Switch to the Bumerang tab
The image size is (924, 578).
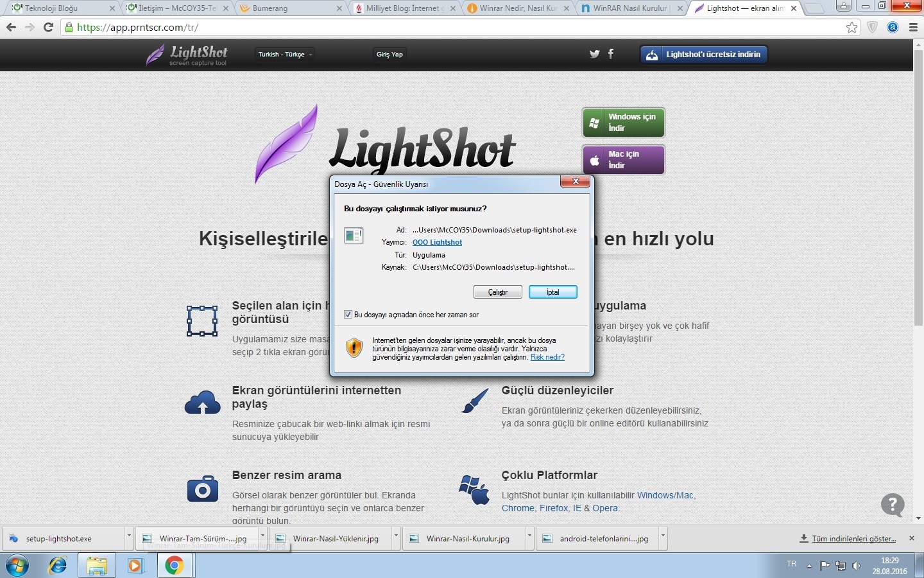click(x=290, y=8)
